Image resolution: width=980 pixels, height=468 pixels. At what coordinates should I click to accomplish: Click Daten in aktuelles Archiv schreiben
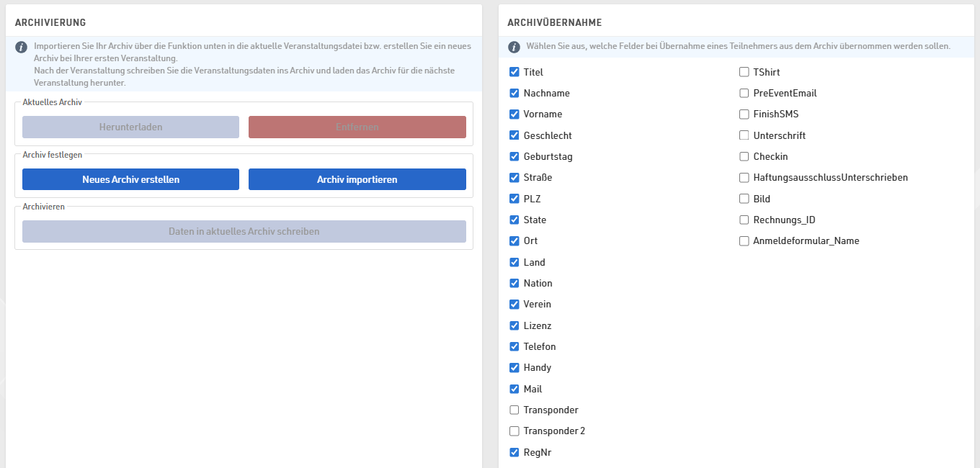244,231
